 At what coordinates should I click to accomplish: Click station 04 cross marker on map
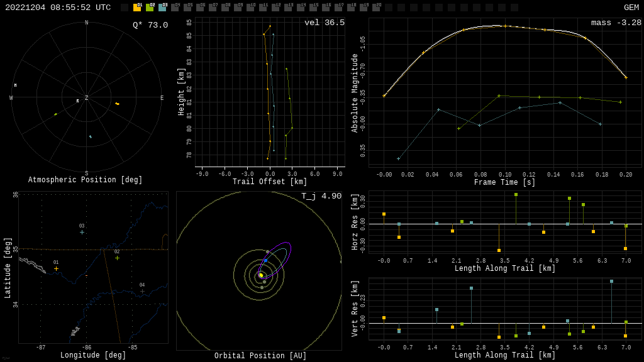[x=142, y=291]
